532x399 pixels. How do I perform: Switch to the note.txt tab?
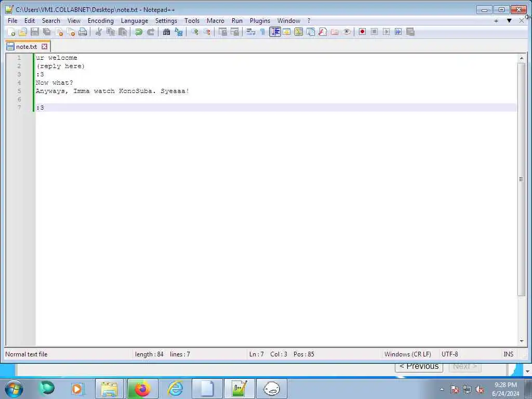pyautogui.click(x=26, y=47)
